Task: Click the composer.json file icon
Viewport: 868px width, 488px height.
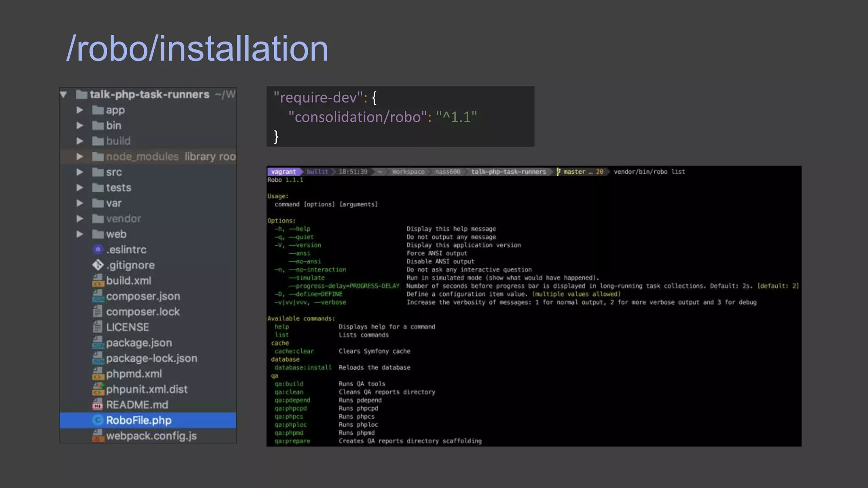Action: click(98, 296)
